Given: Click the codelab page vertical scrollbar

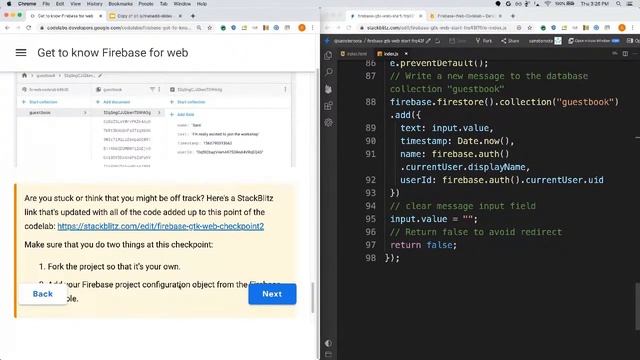Looking at the screenshot, I should [x=313, y=298].
